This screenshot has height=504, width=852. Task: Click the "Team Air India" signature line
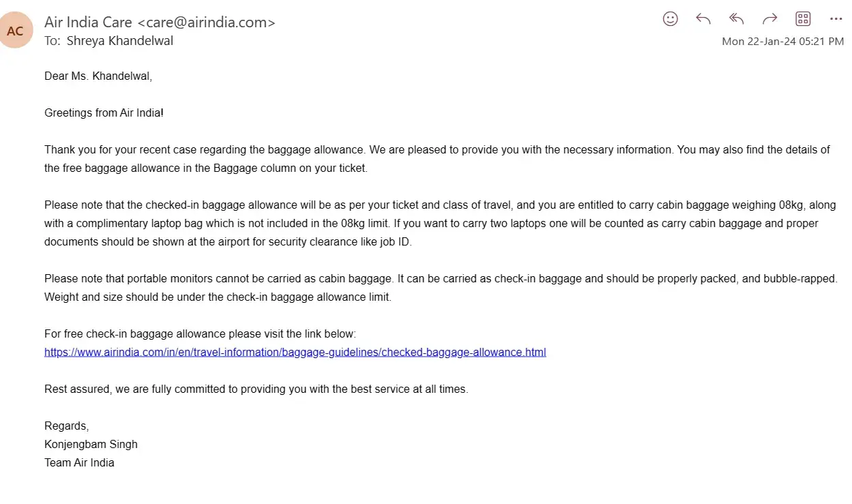click(x=79, y=462)
